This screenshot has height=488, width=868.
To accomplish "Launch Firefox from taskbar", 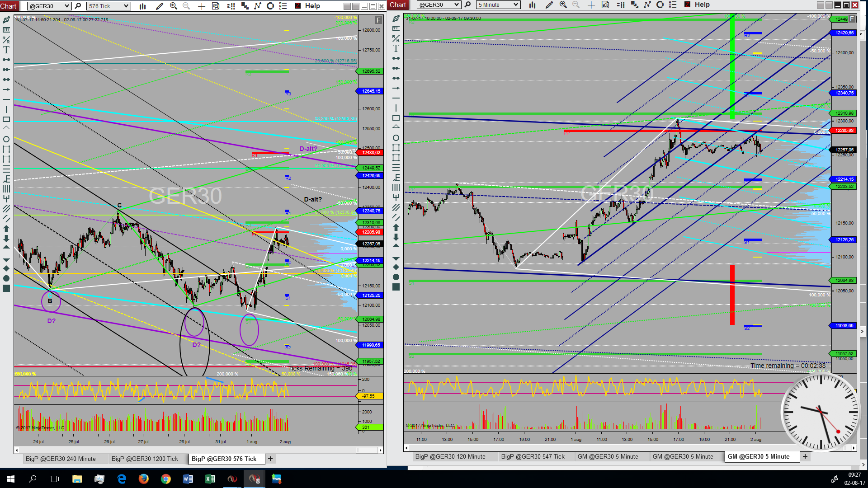I will coord(144,479).
